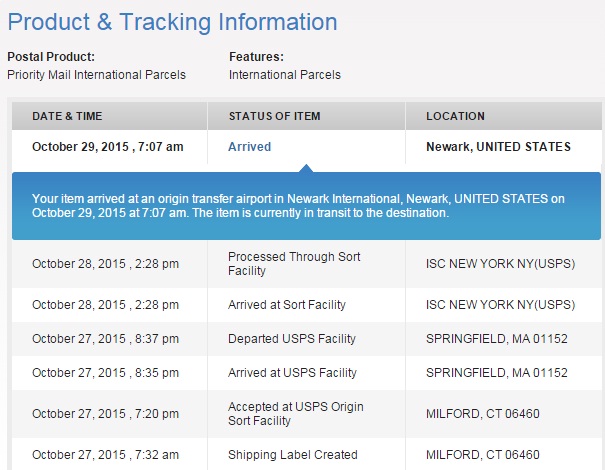Click the October 27, 2015 8:37 pm timestamp

pyautogui.click(x=105, y=339)
